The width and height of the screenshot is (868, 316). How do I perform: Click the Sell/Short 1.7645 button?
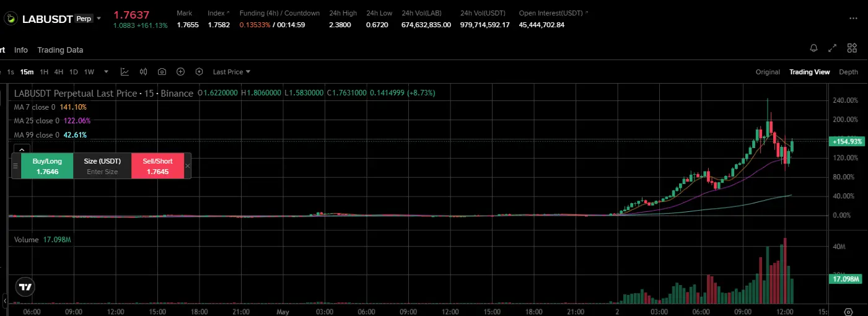pos(157,166)
